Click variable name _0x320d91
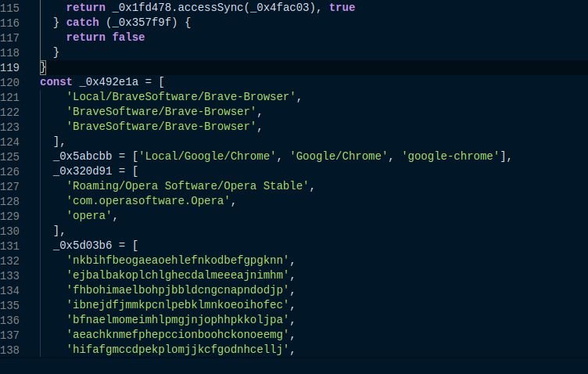 83,171
